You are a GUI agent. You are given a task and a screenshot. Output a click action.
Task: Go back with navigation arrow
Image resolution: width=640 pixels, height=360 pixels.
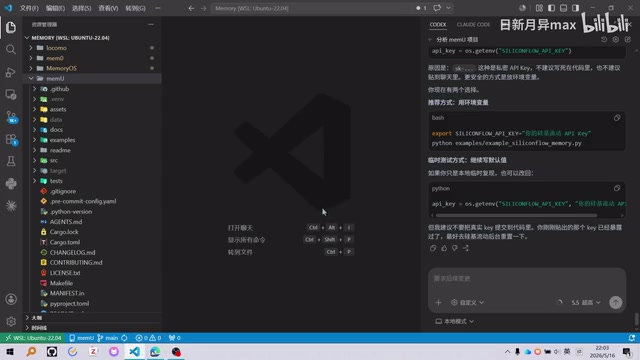pyautogui.click(x=191, y=8)
